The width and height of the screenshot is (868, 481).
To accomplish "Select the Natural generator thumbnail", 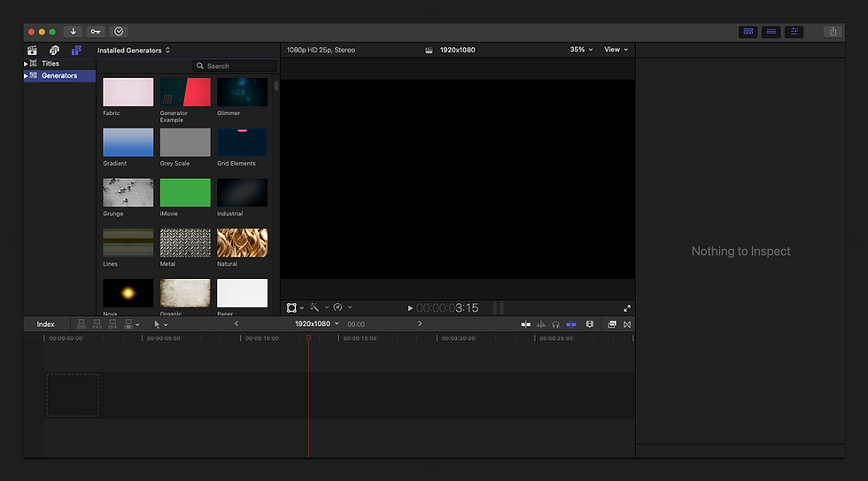I will tap(242, 243).
